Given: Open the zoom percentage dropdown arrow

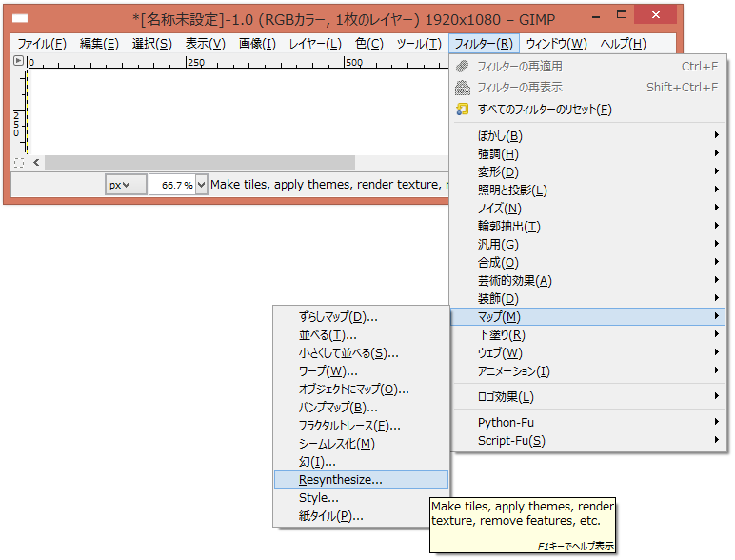Looking at the screenshot, I should point(202,185).
